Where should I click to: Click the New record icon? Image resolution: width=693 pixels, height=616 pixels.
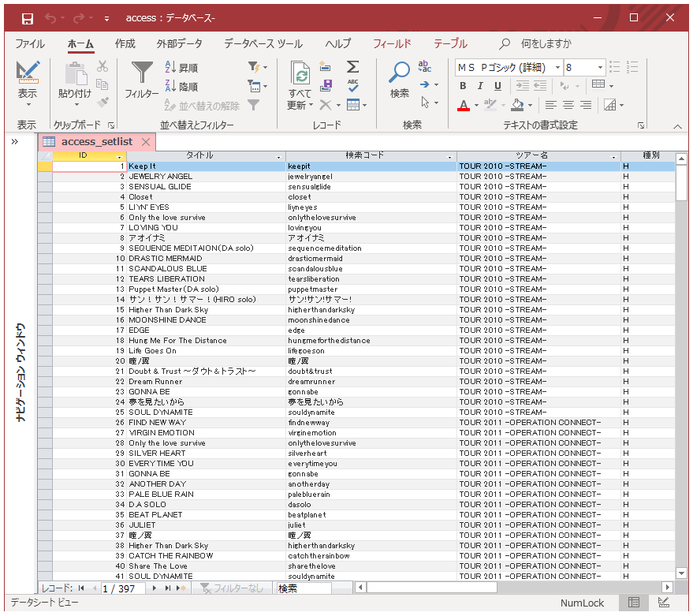pos(326,66)
